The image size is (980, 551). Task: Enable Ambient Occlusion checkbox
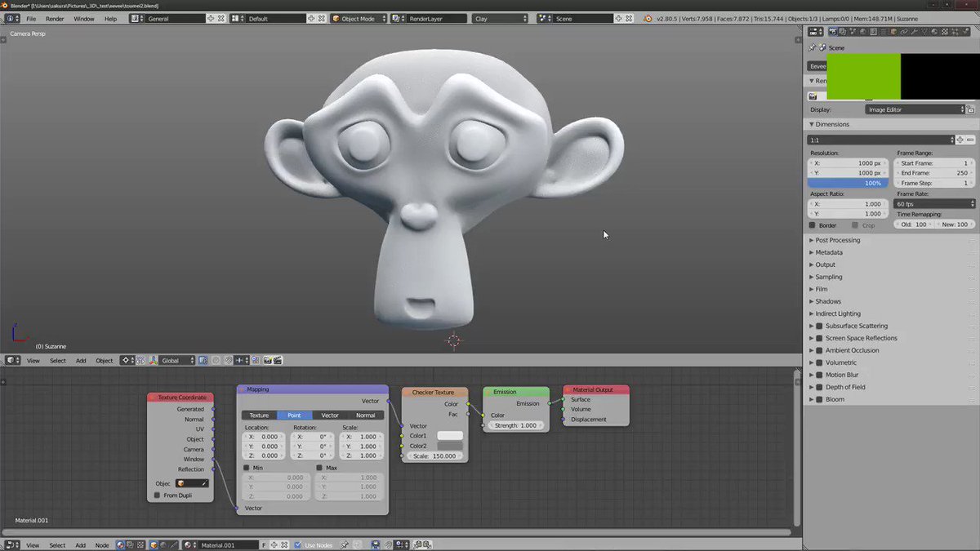click(x=819, y=350)
